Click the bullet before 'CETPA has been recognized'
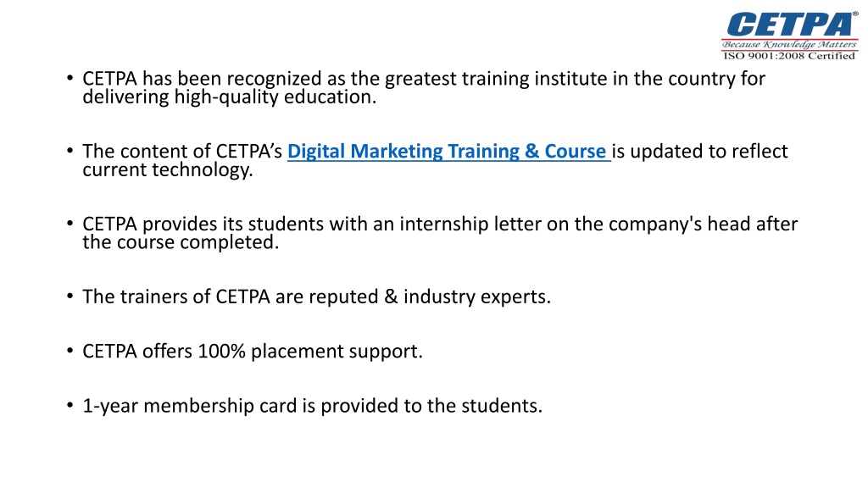This screenshot has width=868, height=488. 70,78
